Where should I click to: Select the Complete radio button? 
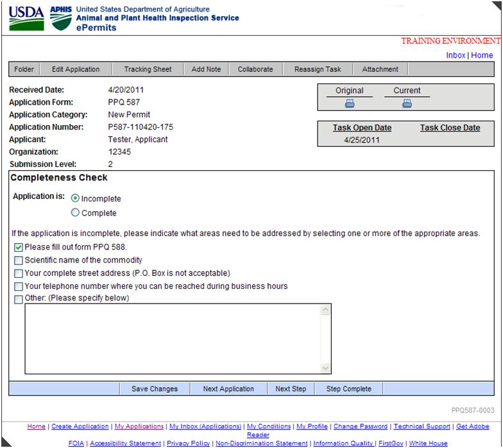tap(75, 213)
